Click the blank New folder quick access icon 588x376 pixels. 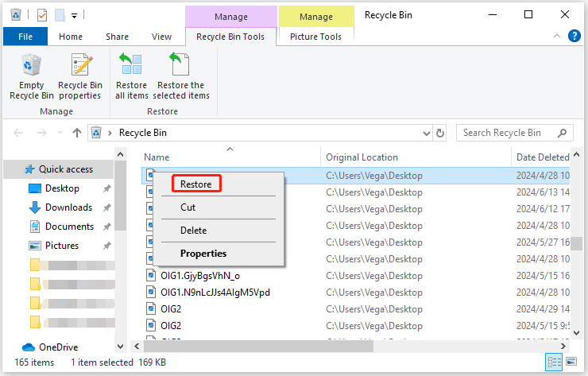pos(60,15)
